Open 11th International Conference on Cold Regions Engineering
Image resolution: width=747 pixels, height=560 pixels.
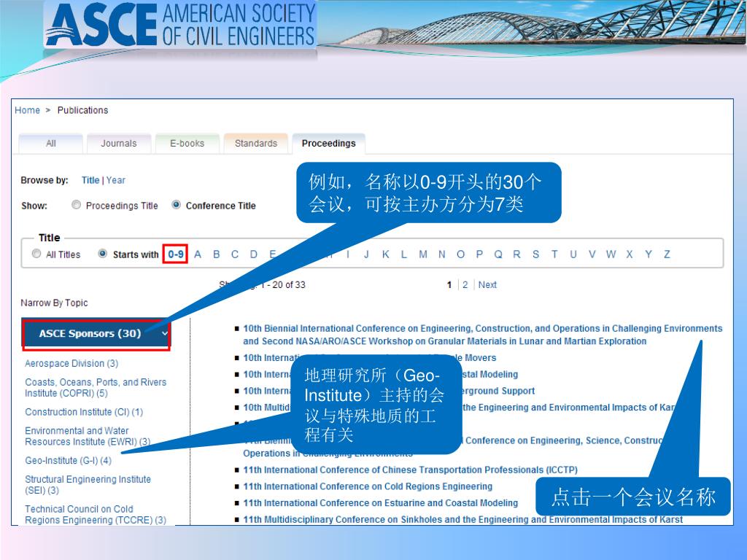coord(368,486)
